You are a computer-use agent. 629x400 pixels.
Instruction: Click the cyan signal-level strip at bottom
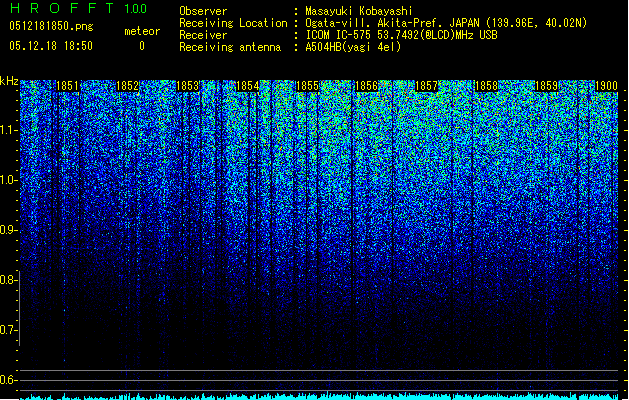click(x=319, y=396)
